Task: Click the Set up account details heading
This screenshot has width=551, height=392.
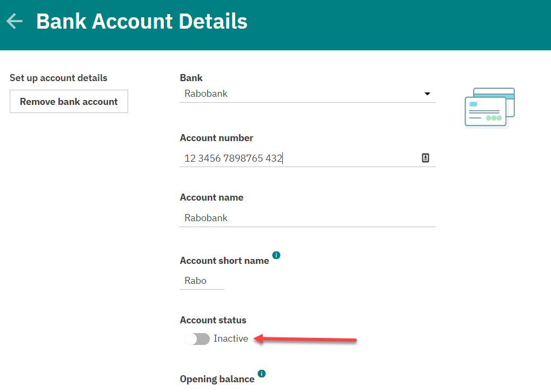Action: pyautogui.click(x=58, y=78)
